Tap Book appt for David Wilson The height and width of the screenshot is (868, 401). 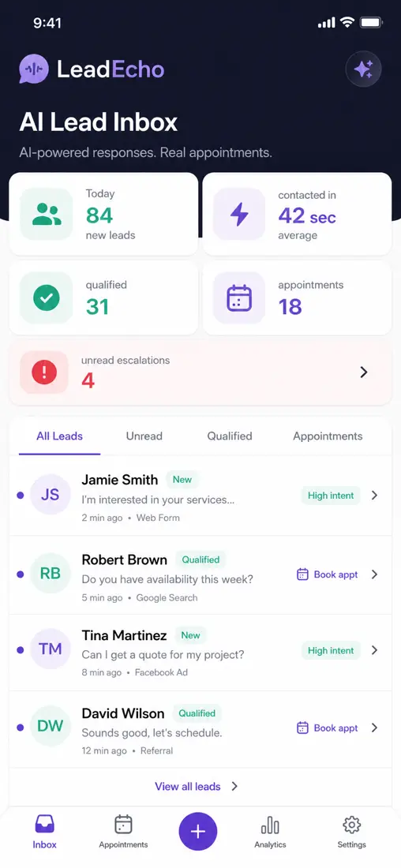tap(328, 728)
